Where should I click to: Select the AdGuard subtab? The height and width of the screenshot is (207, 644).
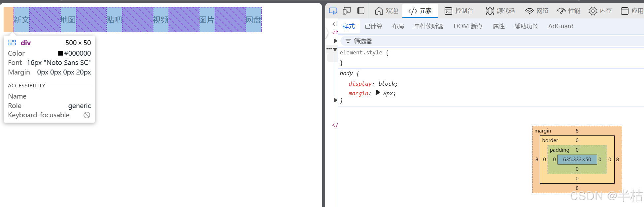561,26
